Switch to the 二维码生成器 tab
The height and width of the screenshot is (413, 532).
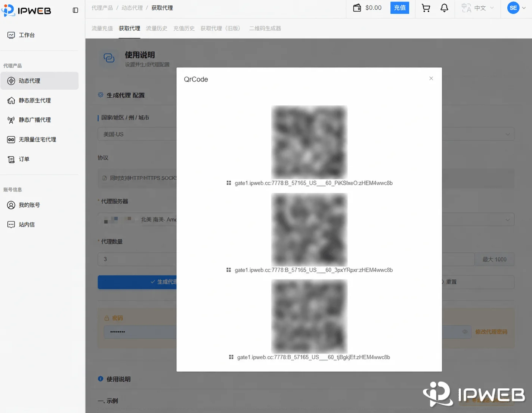[x=265, y=28]
